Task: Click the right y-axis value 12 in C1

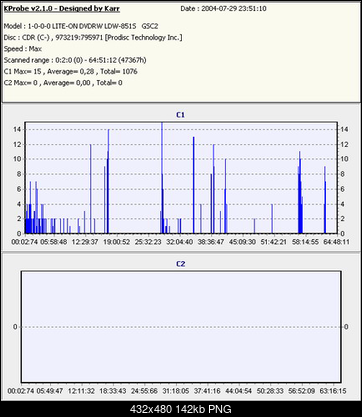Action: click(344, 144)
